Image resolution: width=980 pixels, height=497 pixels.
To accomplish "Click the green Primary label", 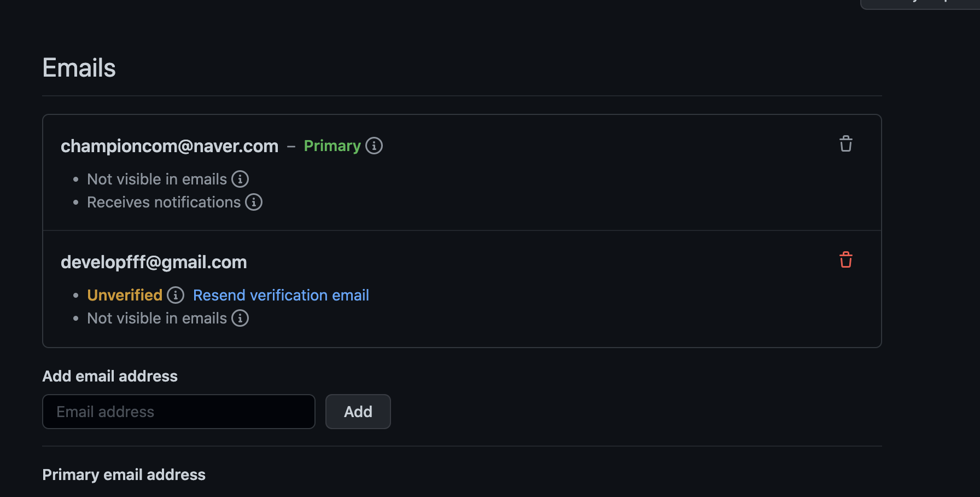I will (332, 146).
